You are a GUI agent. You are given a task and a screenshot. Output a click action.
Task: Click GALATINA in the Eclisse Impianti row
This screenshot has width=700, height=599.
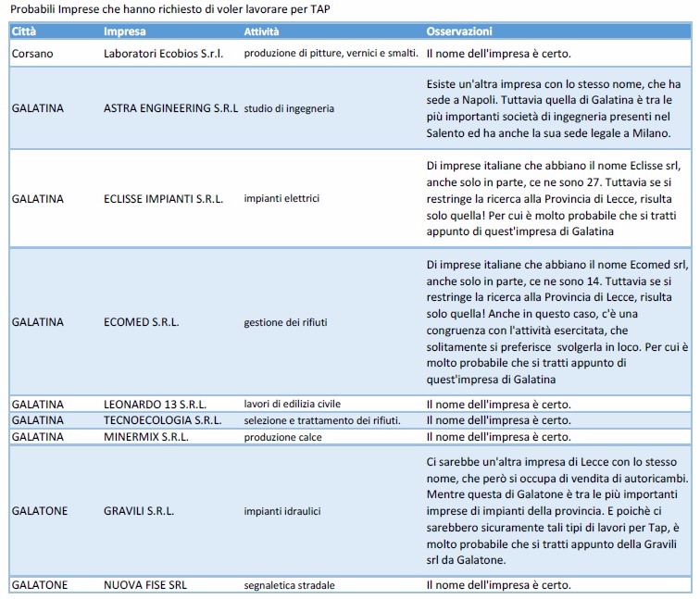point(37,199)
